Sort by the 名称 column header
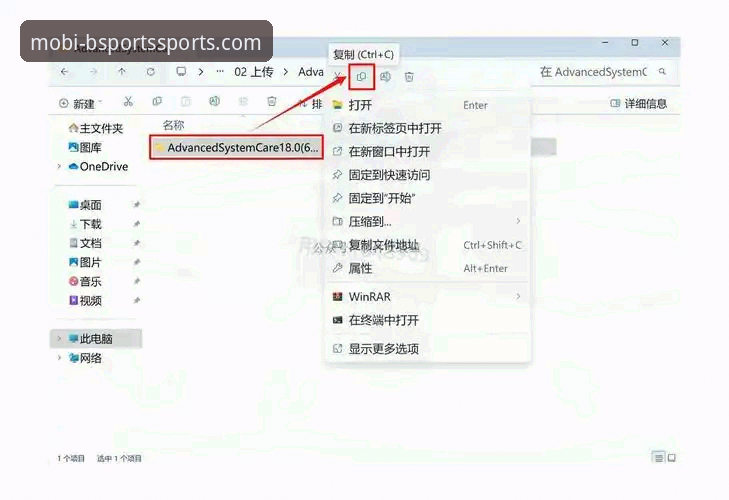The image size is (729, 500). 173,125
